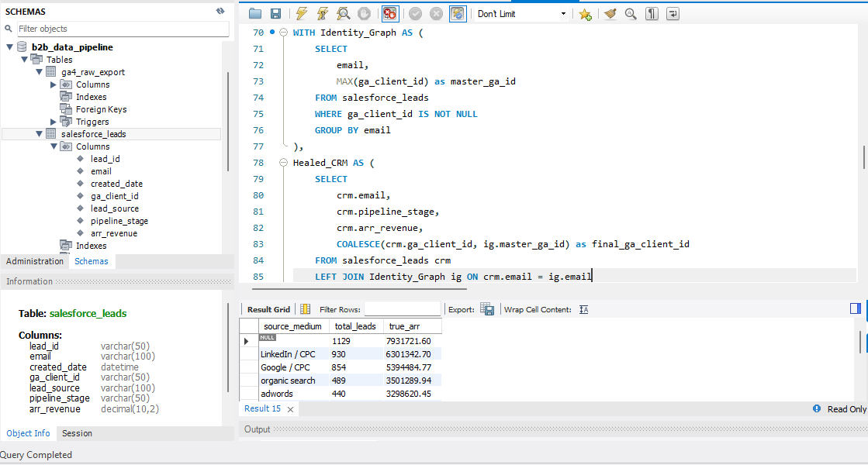Viewport: 868px width, 465px height.
Task: Select the adwords cell
Action: coord(294,394)
